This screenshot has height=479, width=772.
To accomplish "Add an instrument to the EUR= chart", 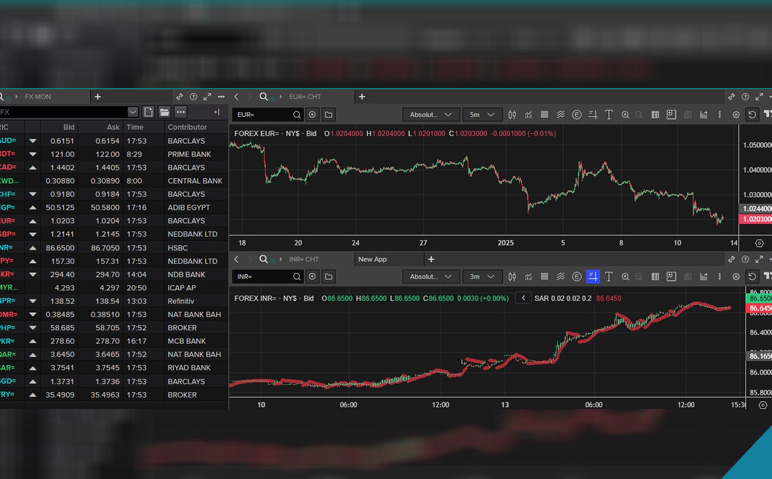I will pos(312,115).
